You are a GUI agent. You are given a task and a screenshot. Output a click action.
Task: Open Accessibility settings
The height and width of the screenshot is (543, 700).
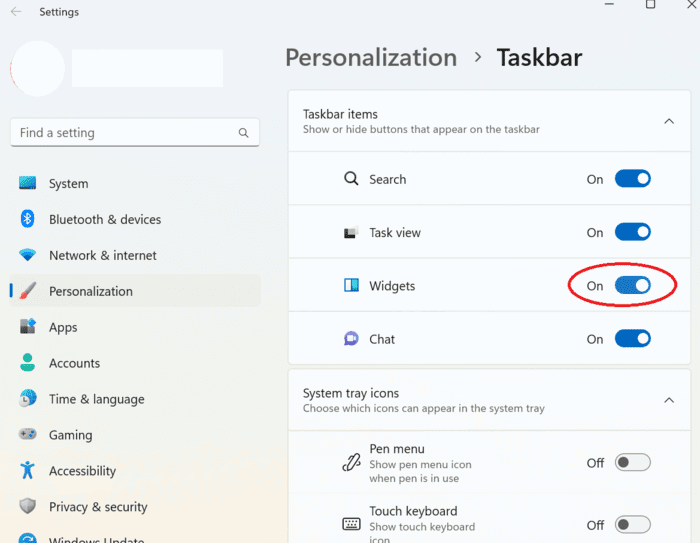tap(135, 470)
